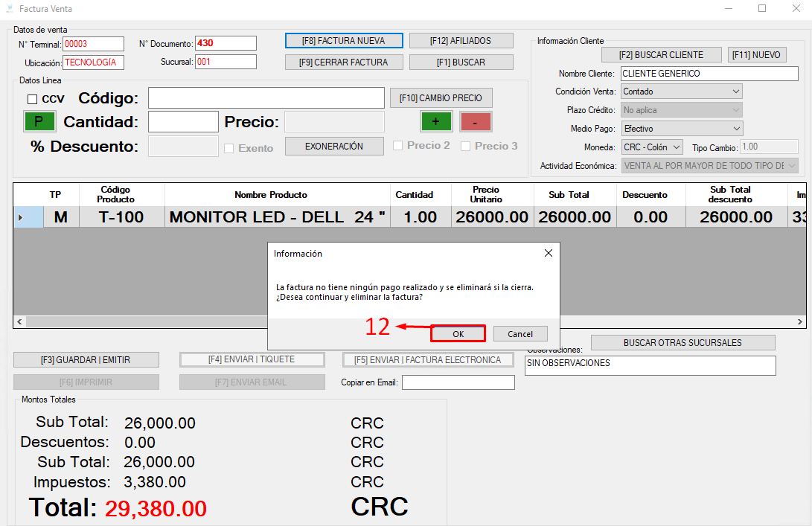Open the EXONERACIÓN button
Viewport: 812px width, 526px height.
[334, 147]
